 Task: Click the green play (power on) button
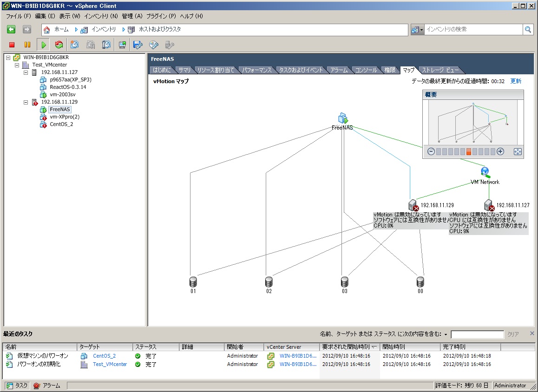pos(44,45)
